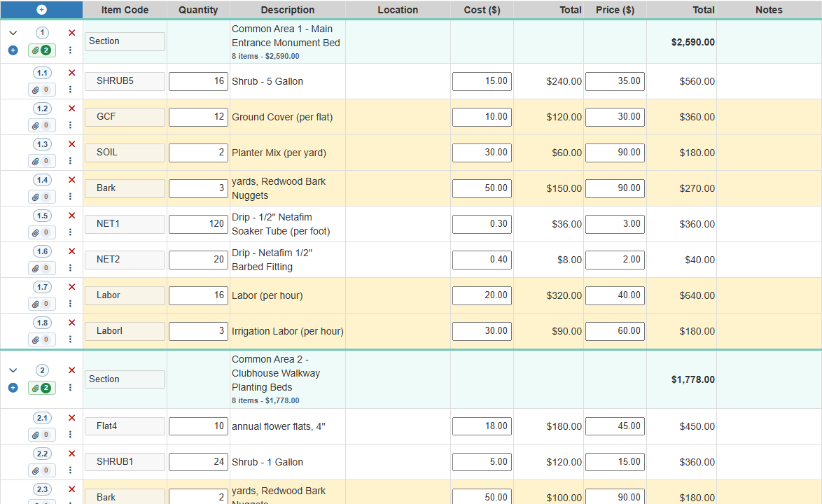Click the Notes column header
This screenshot has height=504, width=822.
click(769, 10)
